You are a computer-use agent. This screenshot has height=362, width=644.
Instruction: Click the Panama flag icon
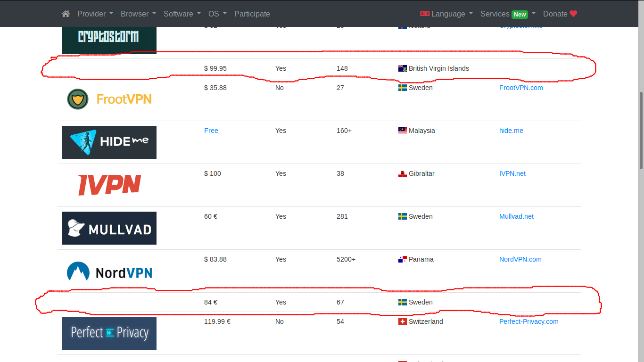click(x=402, y=259)
